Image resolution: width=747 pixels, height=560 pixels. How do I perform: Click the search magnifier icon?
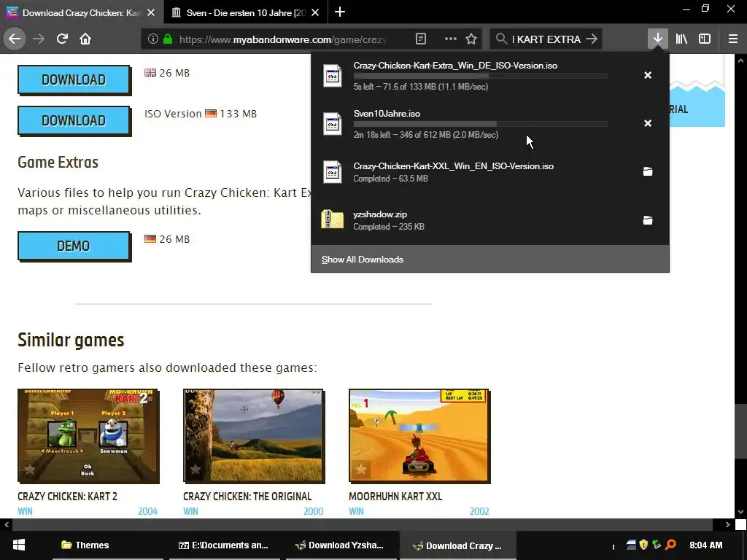click(501, 39)
